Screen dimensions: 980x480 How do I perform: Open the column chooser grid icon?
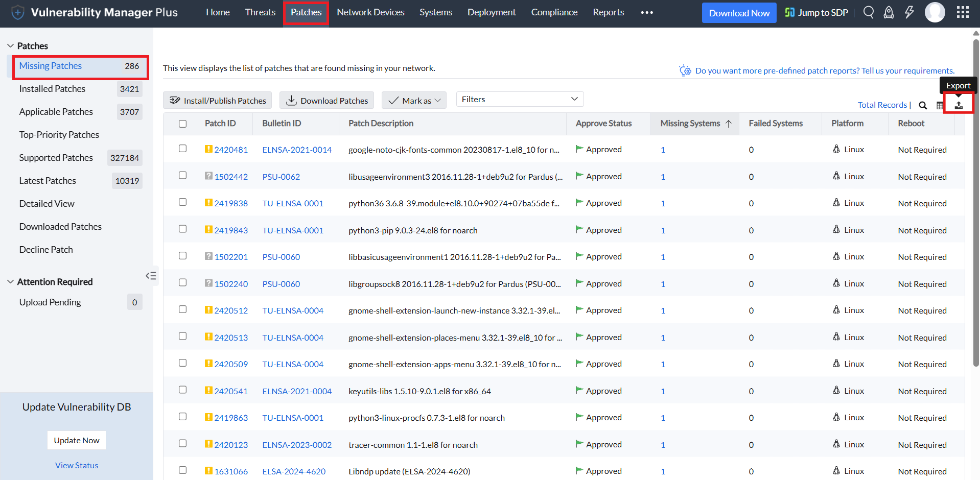(x=940, y=105)
